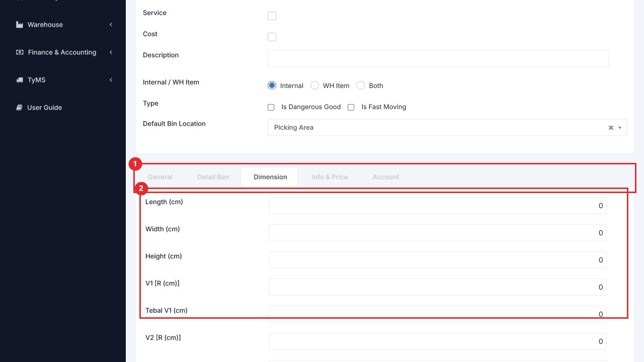Enable Is Fast Moving checkbox
Viewport: 644px width, 362px height.
tap(351, 107)
